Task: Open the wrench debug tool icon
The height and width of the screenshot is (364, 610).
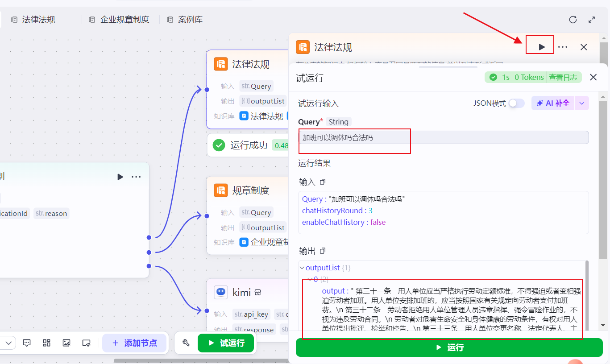Action: 187,343
